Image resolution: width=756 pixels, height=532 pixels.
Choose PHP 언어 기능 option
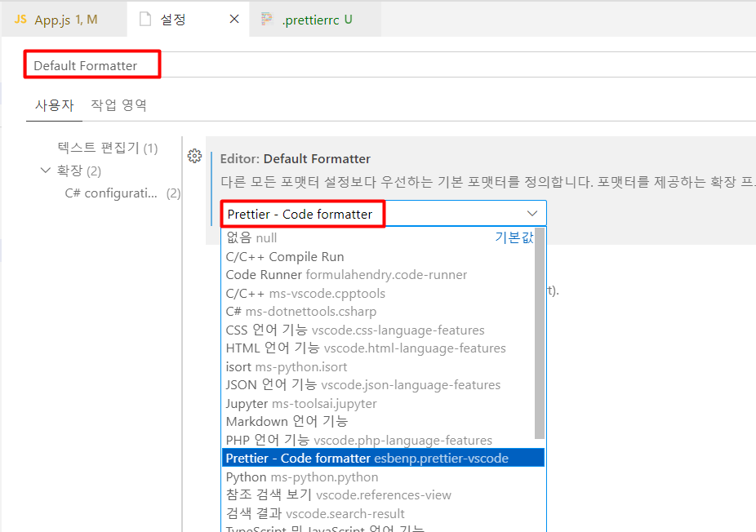tap(379, 440)
